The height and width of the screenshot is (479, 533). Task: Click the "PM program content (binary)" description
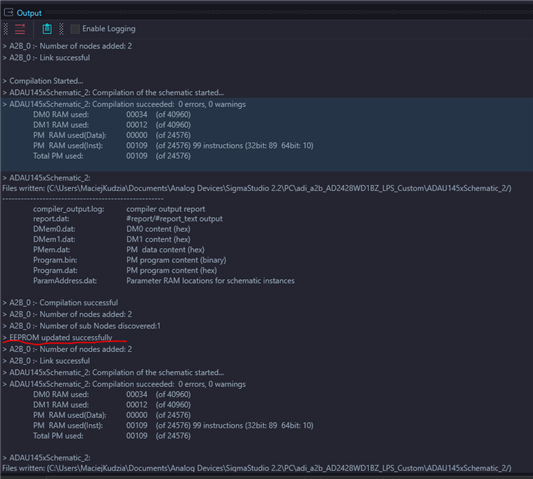point(176,260)
